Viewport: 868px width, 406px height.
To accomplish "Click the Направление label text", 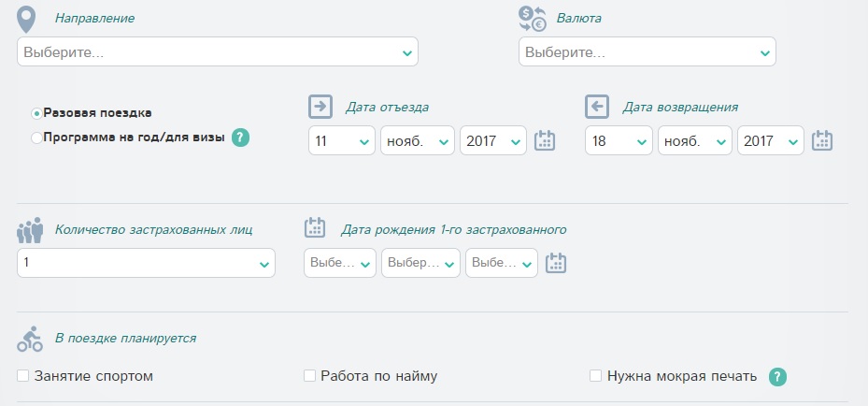I will (x=94, y=19).
